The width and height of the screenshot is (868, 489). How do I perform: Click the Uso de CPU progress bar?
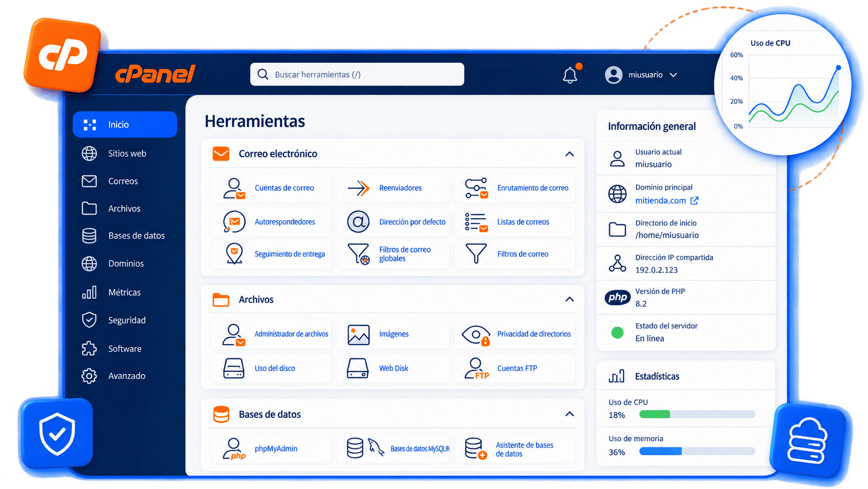(697, 414)
